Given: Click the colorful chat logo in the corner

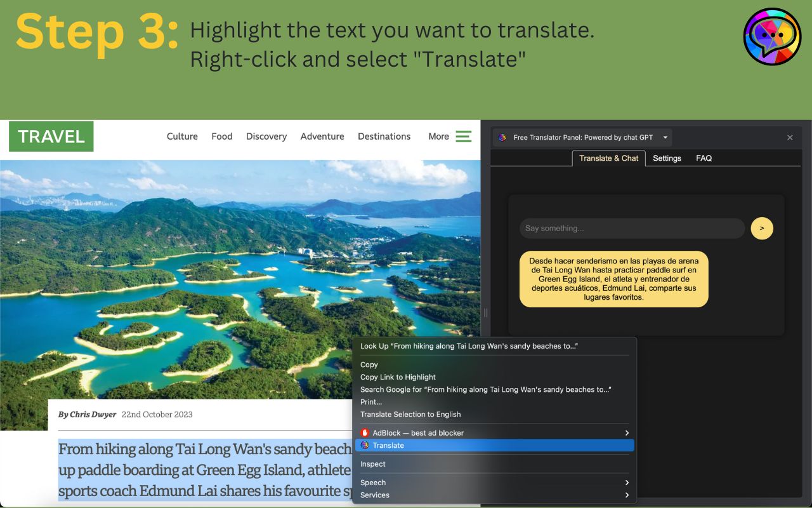Looking at the screenshot, I should click(x=772, y=36).
